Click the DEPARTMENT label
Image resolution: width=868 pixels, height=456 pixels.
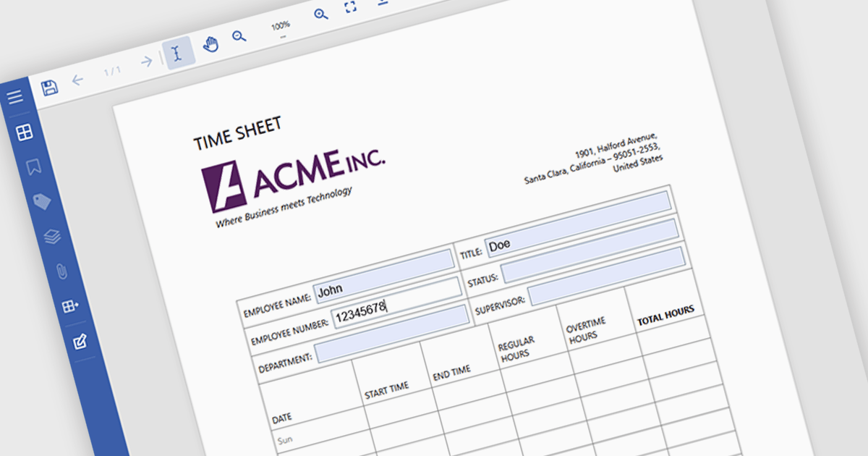tap(286, 363)
